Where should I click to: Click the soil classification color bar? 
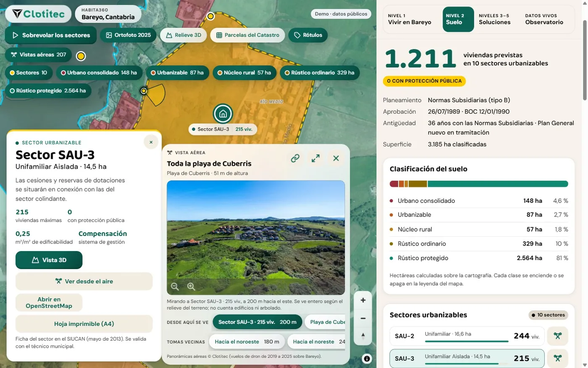(x=479, y=184)
